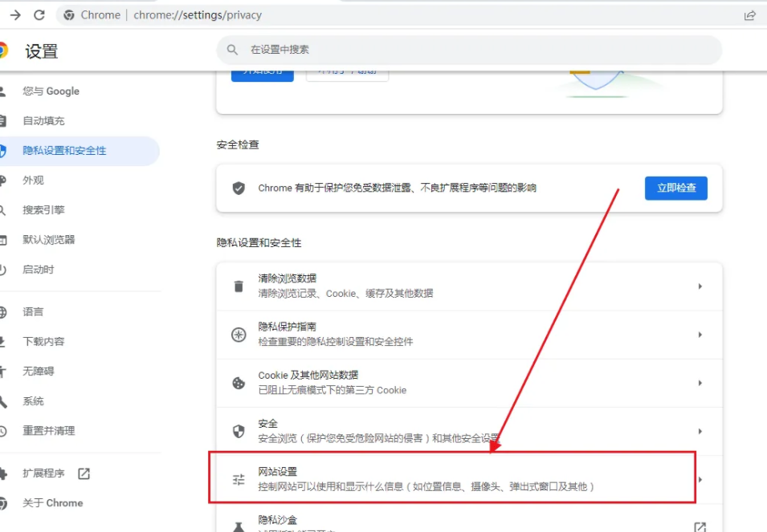Expand the 安全 row arrow

(x=700, y=432)
